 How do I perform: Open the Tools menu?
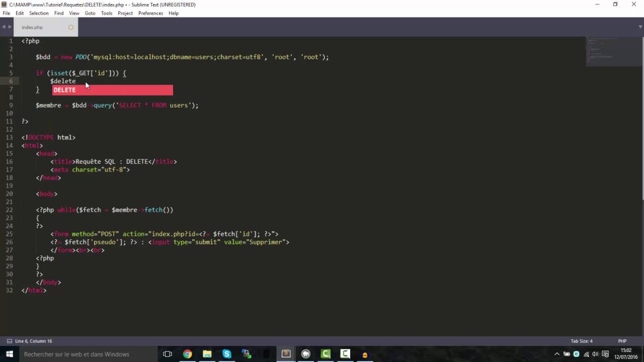click(x=107, y=13)
